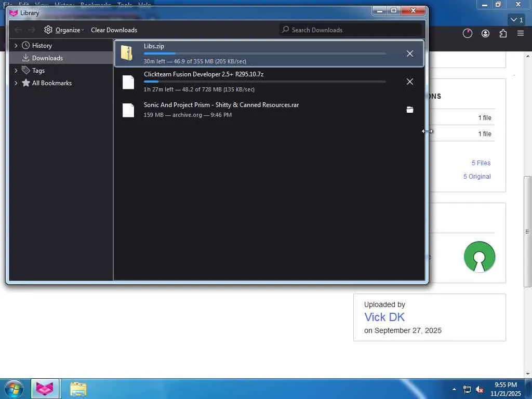Image resolution: width=532 pixels, height=399 pixels.
Task: Open Windows Explorer from taskbar
Action: tap(78, 389)
